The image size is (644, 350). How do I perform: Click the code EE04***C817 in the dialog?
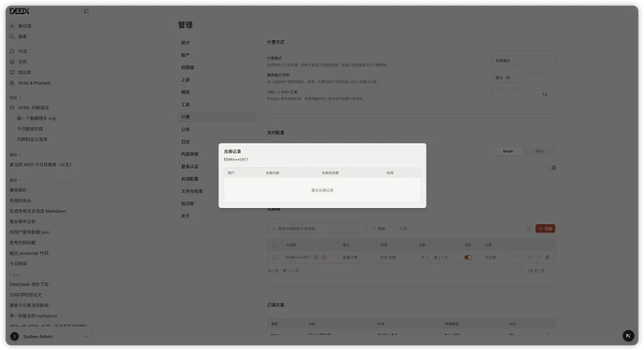click(x=236, y=160)
